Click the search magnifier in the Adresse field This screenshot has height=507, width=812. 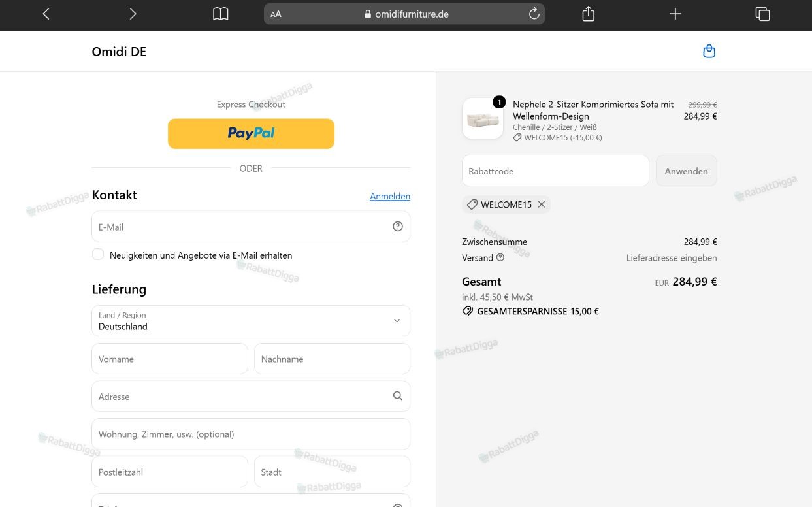[398, 396]
